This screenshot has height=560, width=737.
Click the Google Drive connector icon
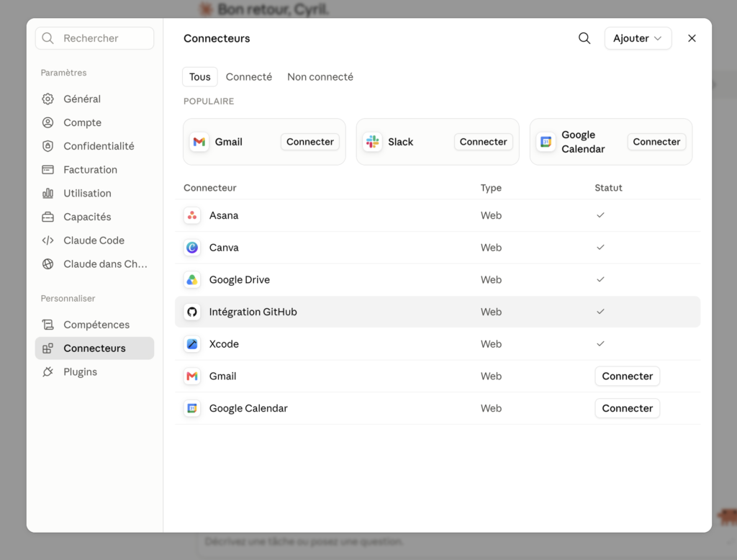(192, 280)
